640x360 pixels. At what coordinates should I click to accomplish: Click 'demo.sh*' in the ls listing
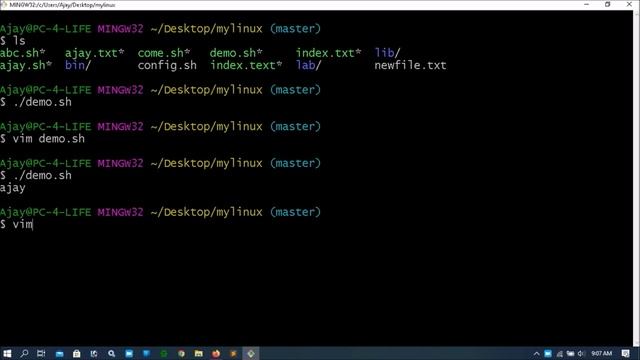click(236, 53)
